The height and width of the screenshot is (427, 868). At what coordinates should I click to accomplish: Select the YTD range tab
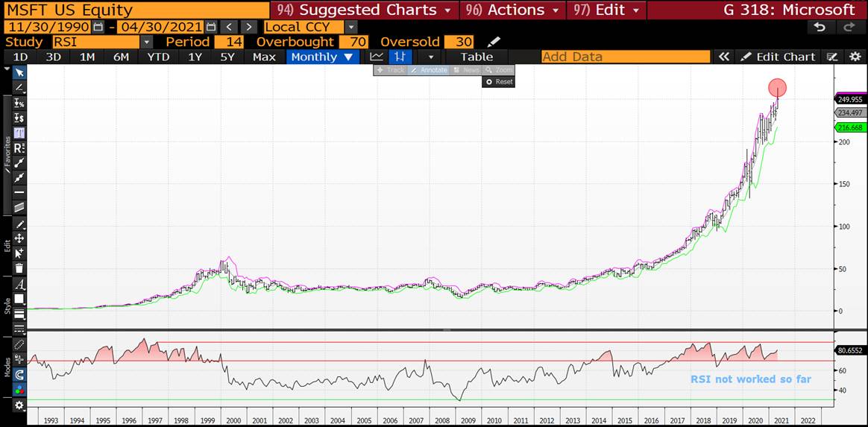[158, 57]
